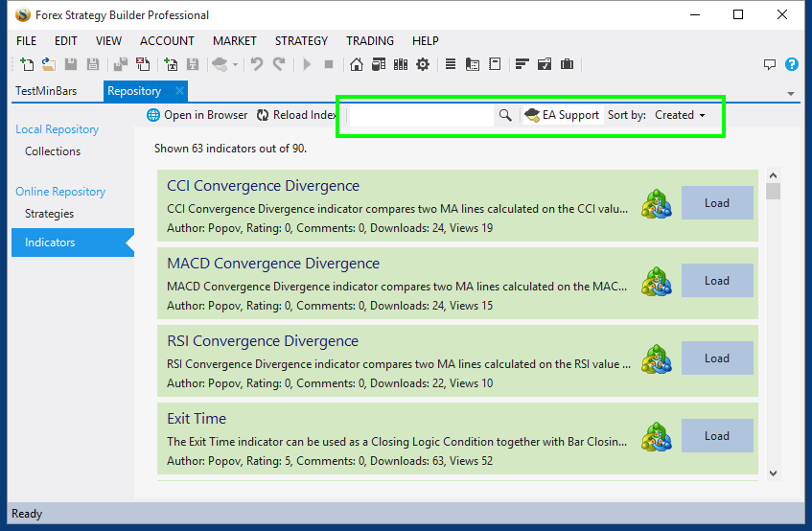
Task: Close the Repository tab
Action: pos(178,91)
